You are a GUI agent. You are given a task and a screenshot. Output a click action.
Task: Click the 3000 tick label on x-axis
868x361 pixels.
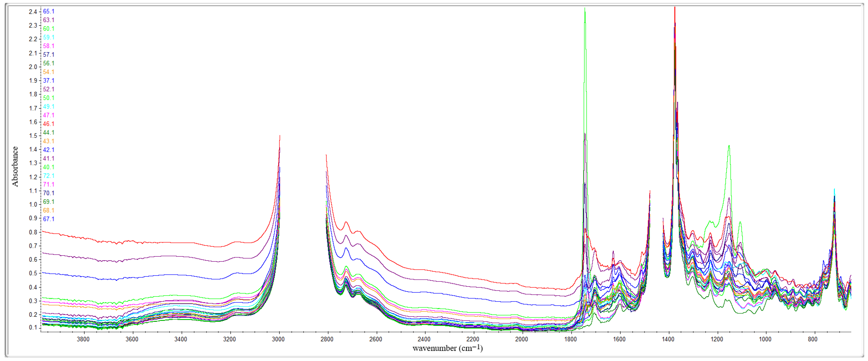pyautogui.click(x=278, y=340)
